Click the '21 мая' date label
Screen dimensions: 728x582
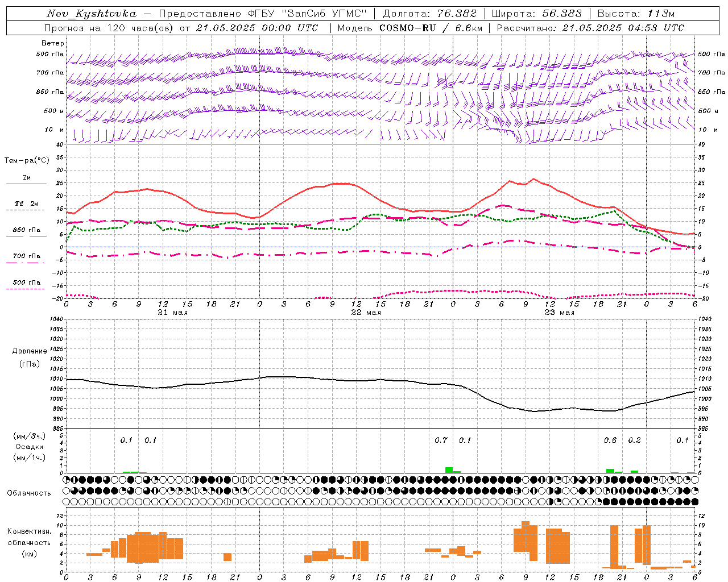[x=172, y=313]
